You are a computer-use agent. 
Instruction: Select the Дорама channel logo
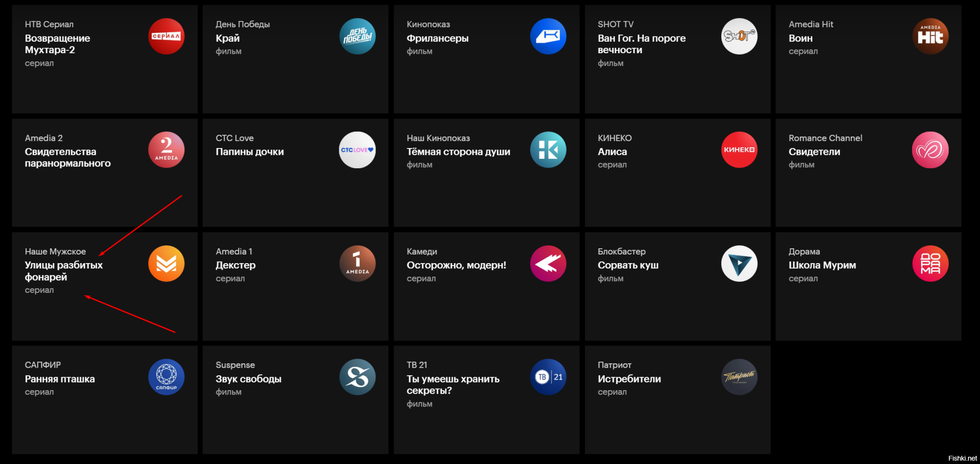(x=931, y=264)
